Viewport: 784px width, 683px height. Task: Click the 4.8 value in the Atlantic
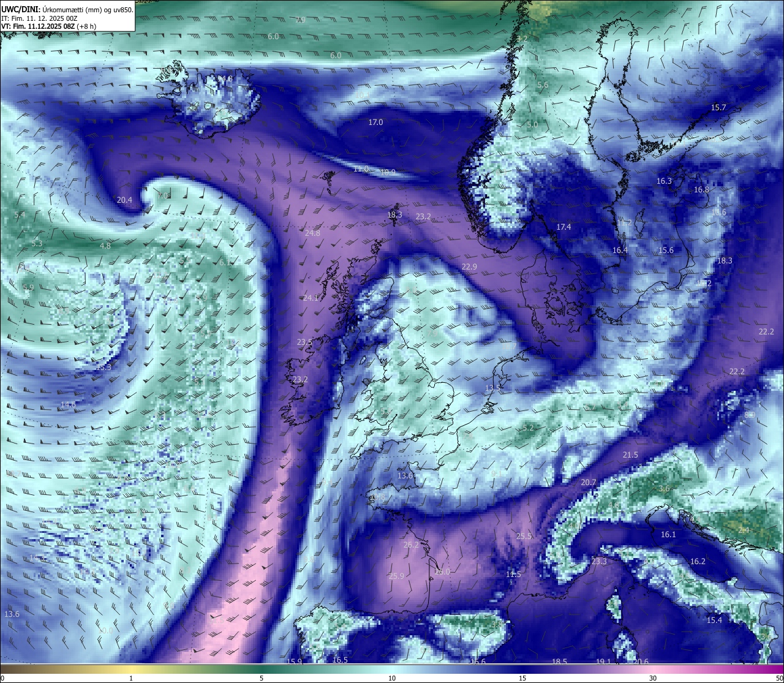point(105,246)
